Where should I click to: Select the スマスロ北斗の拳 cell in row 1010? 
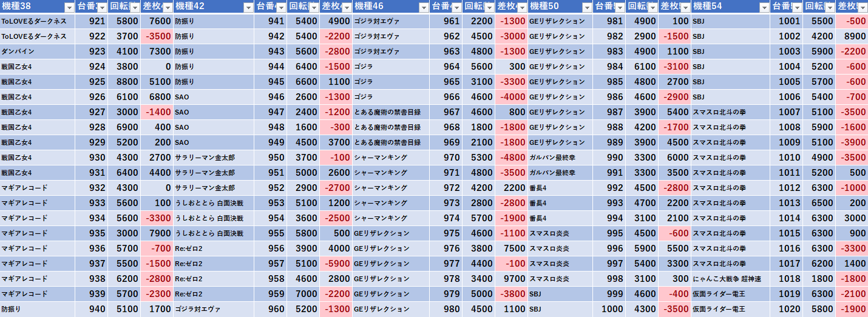tap(730, 158)
